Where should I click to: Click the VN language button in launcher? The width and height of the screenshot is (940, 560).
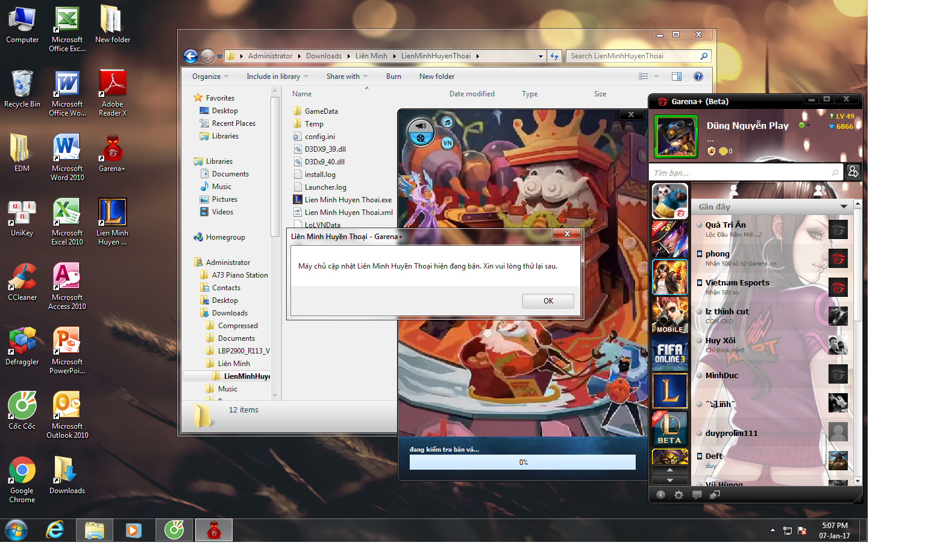(447, 143)
